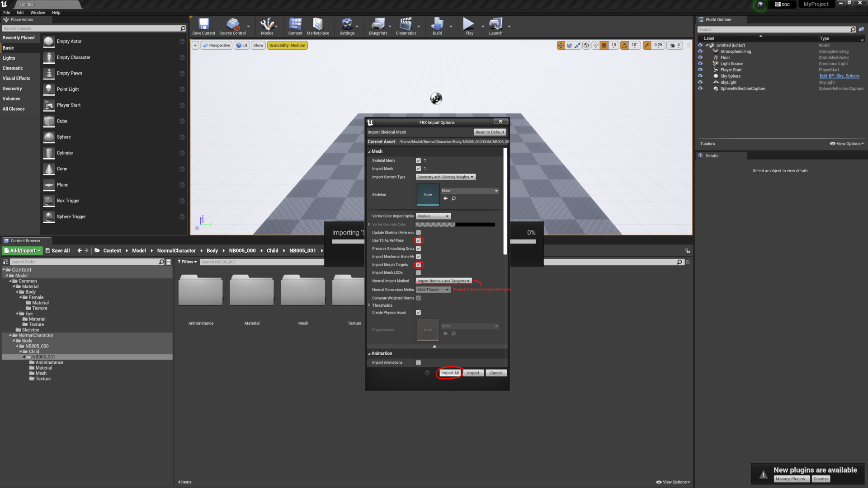Toggle Use T0 As Ref Pose checkbox
Screen dimensions: 868x488
pos(418,240)
